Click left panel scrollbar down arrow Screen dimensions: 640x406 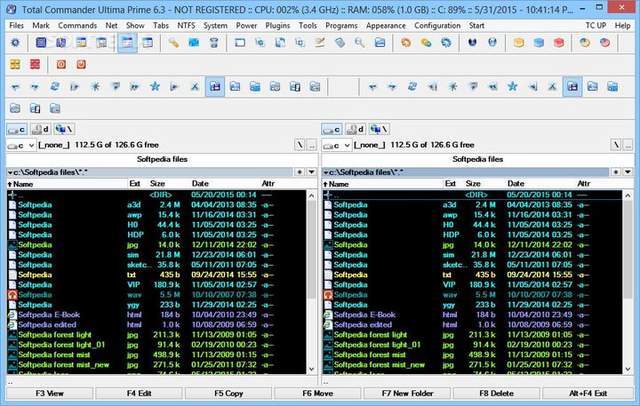[x=311, y=369]
